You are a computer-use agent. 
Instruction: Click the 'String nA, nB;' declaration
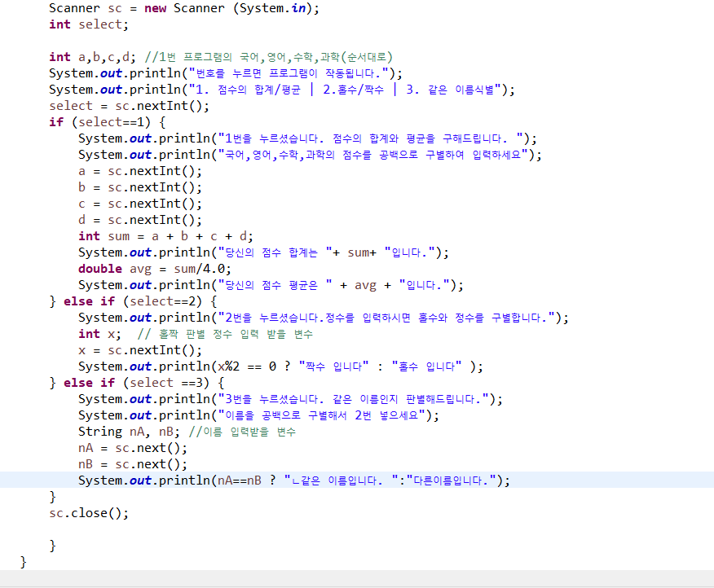pos(130,432)
